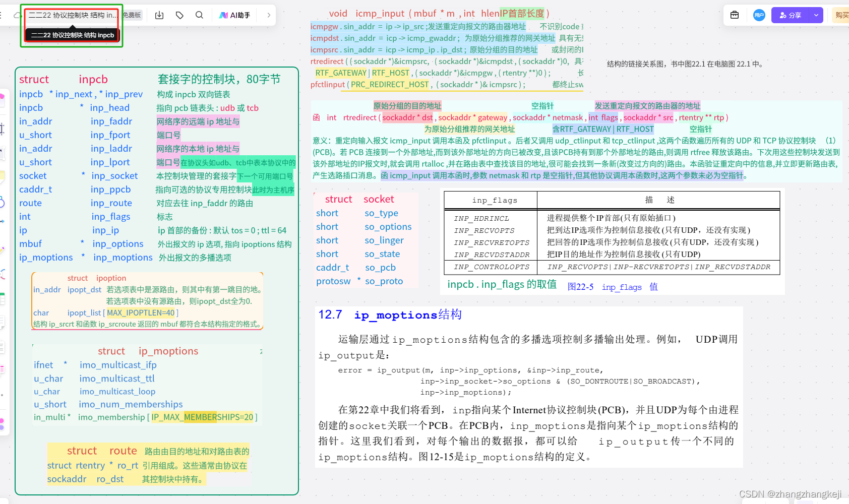Click field 'imo_multicast_ifp'

pos(118,364)
